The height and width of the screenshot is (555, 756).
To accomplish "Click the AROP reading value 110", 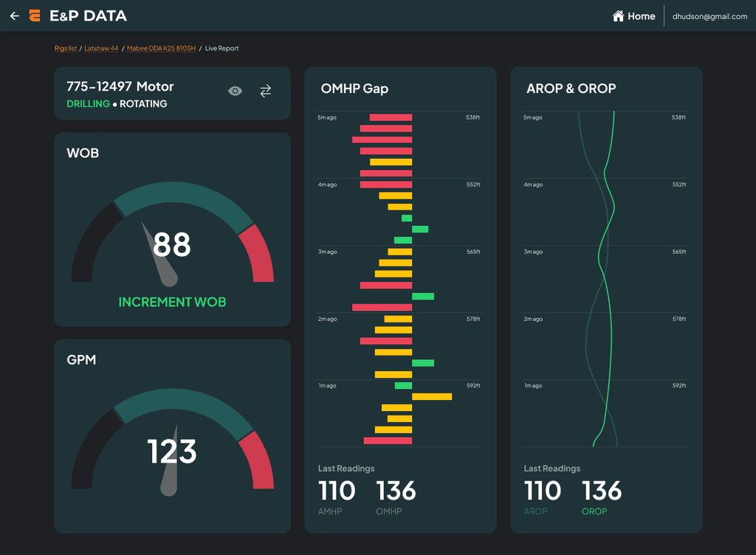I will [543, 491].
